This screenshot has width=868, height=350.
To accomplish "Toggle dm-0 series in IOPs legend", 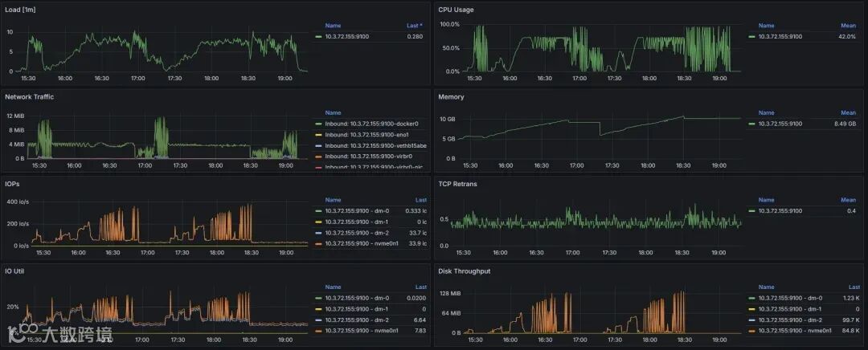I will [357, 211].
